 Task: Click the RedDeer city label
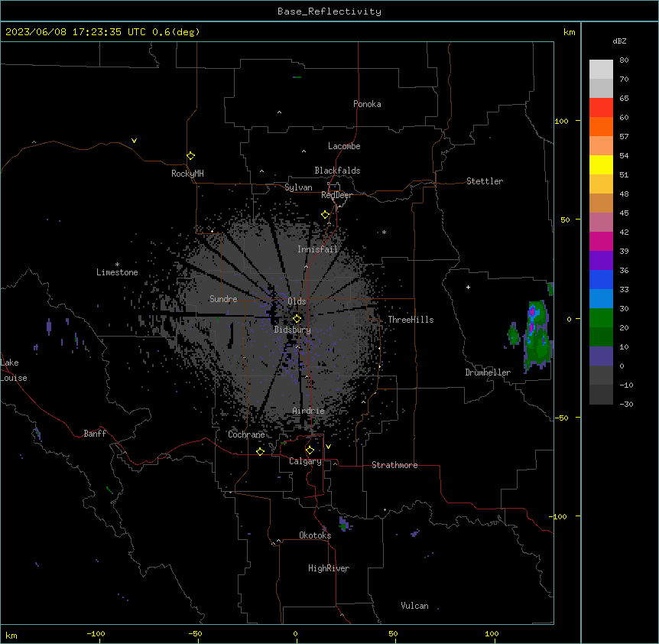point(336,195)
